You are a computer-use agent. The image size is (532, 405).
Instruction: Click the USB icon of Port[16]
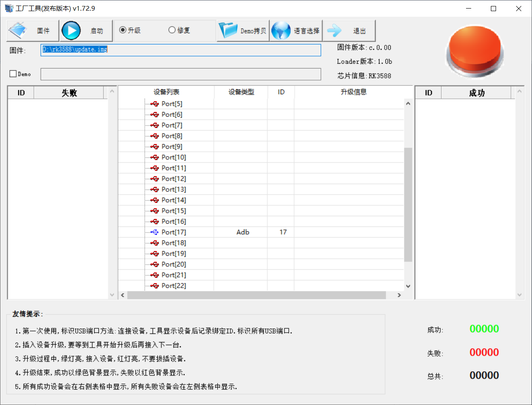155,221
